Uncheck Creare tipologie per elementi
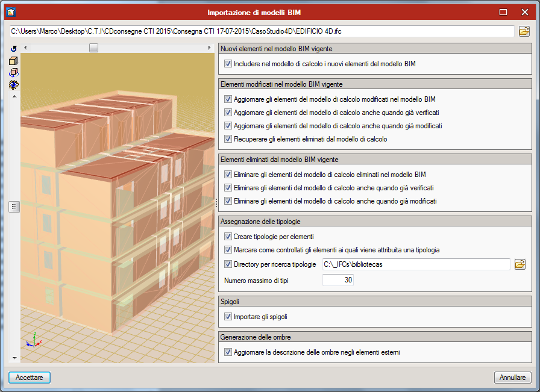 click(x=227, y=235)
